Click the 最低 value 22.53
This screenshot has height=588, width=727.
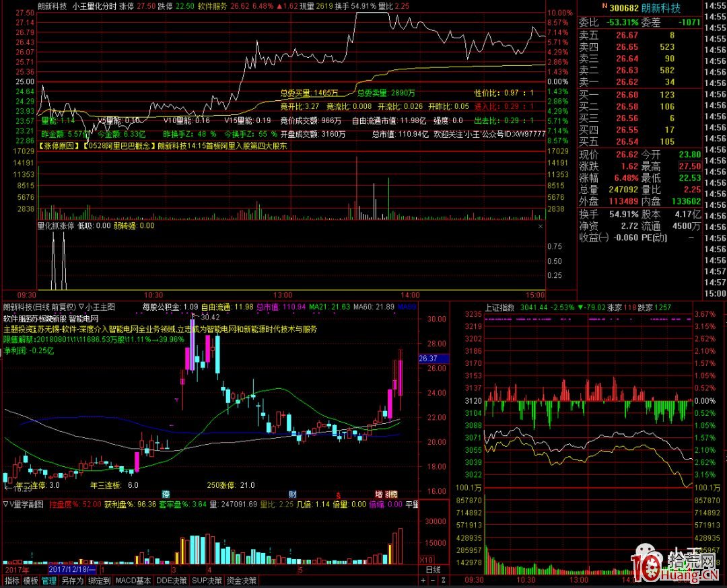[689, 178]
